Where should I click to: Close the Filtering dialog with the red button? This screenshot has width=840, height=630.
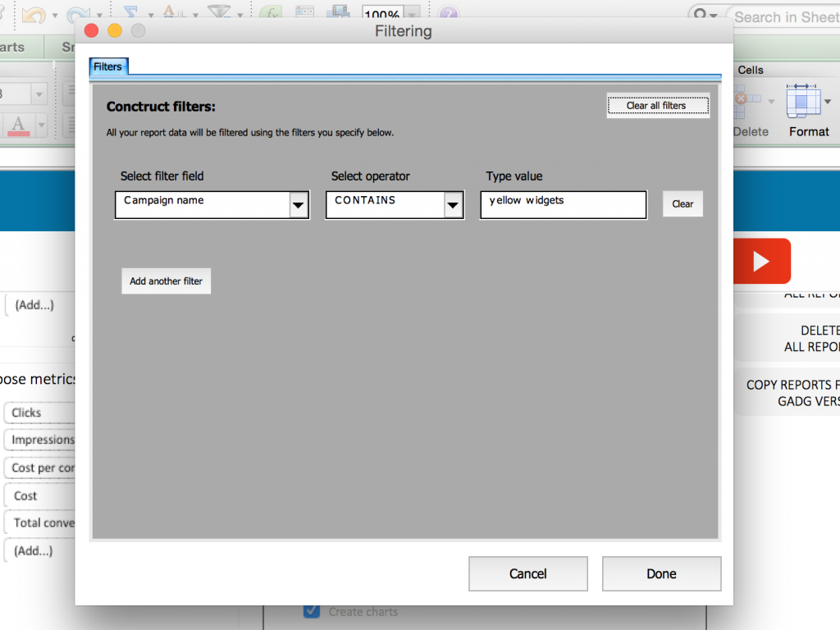click(92, 31)
